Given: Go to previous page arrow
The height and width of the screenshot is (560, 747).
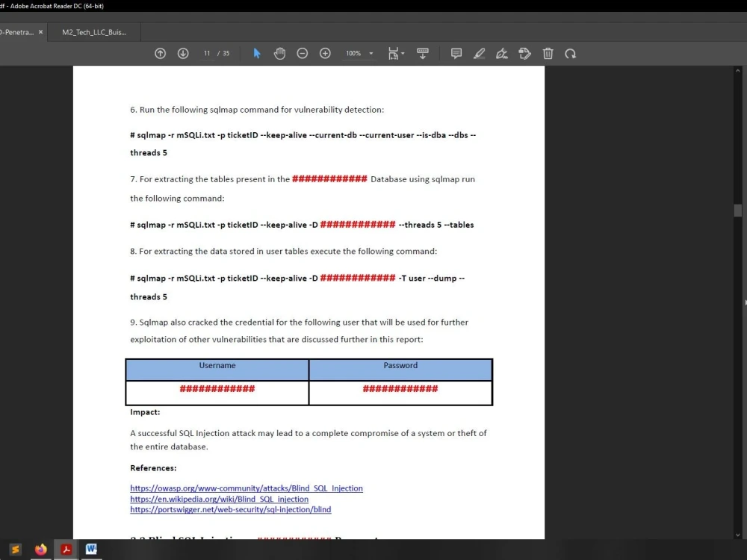Looking at the screenshot, I should coord(160,53).
